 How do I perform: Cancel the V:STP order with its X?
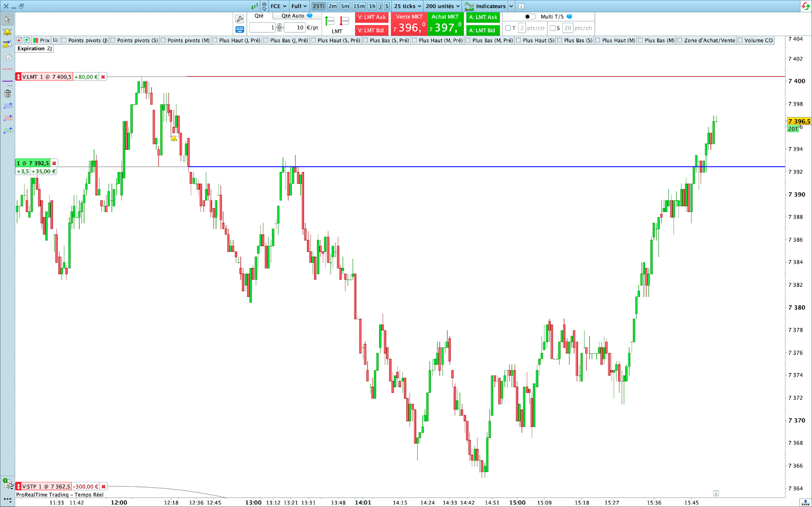click(103, 486)
